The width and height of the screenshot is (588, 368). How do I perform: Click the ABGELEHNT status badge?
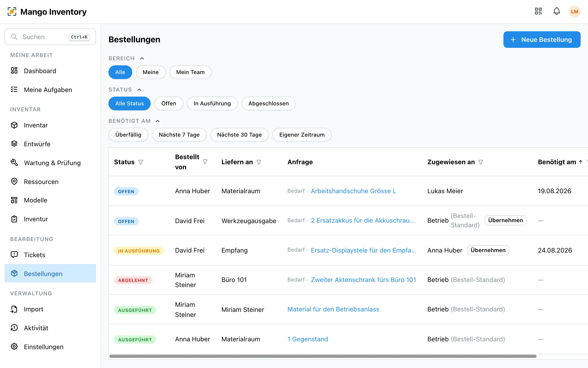pyautogui.click(x=133, y=280)
